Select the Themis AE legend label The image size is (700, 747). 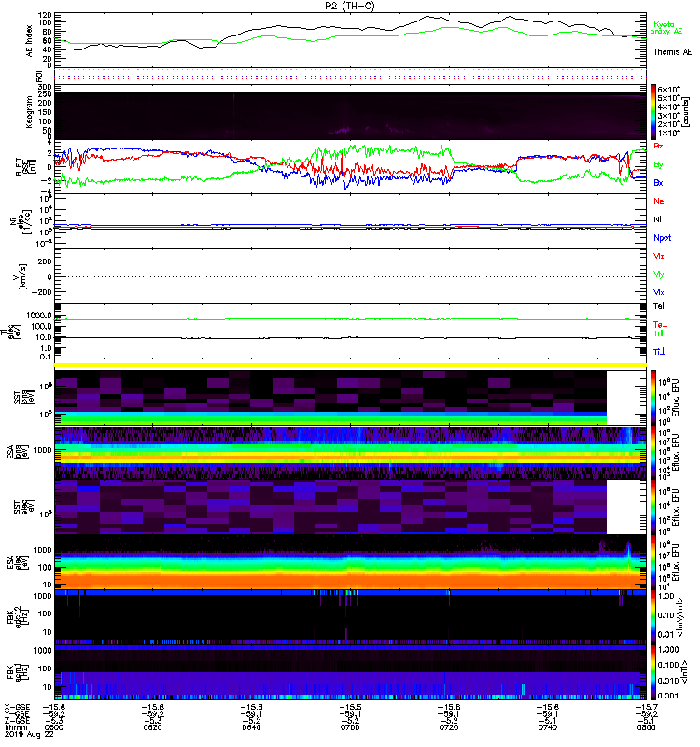point(672,52)
